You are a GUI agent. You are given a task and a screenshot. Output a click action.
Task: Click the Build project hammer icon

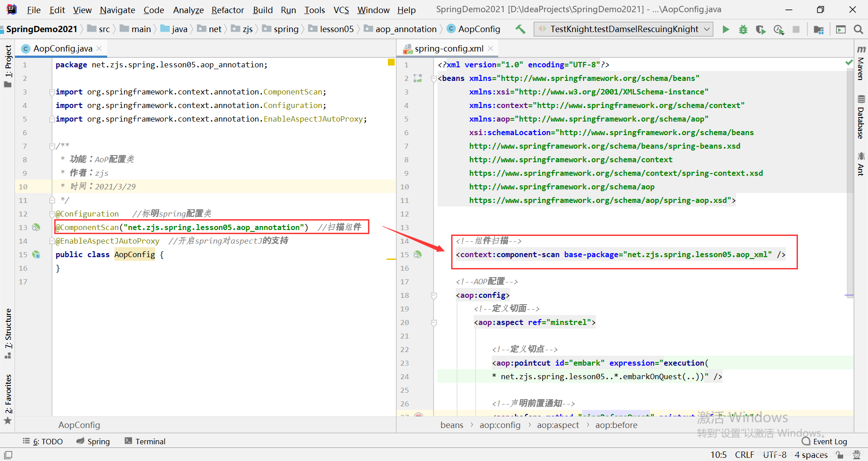pyautogui.click(x=520, y=29)
